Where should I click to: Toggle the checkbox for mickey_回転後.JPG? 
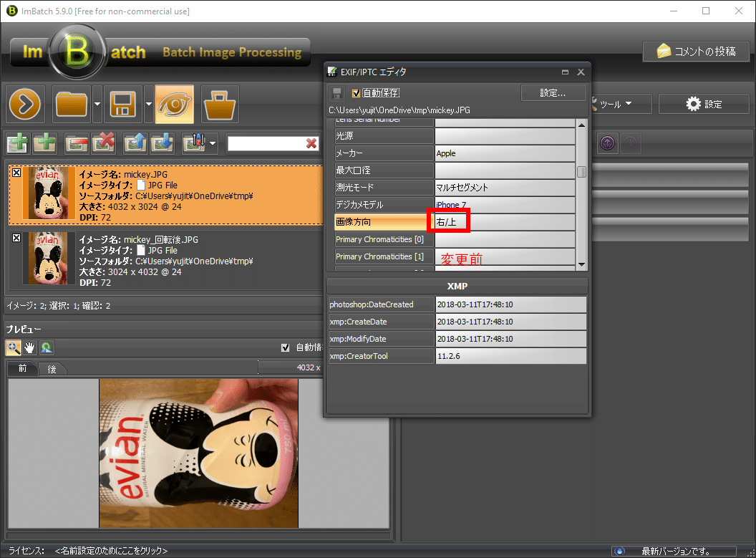16,239
